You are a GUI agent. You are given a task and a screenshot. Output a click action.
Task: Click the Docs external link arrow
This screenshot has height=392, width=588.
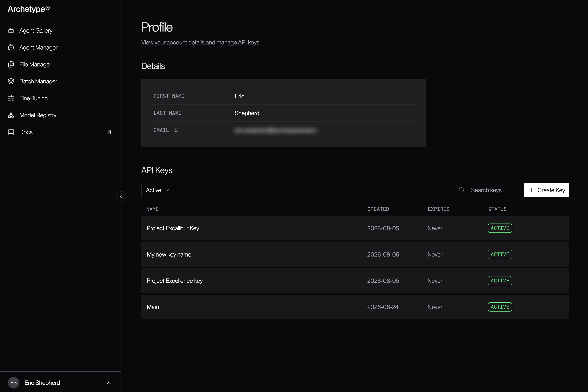[x=109, y=132]
